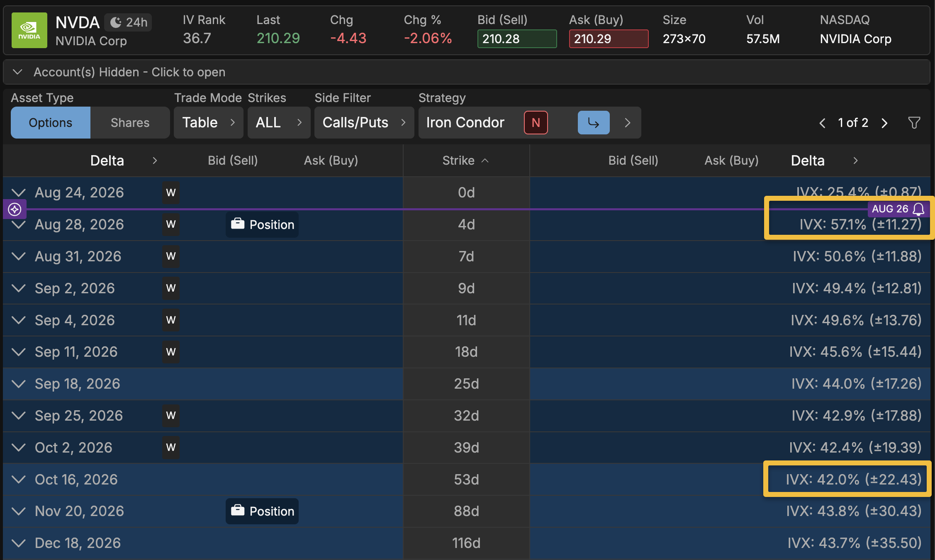Click the Bid (Sell) 210.28 price box
The width and height of the screenshot is (935, 560).
(517, 39)
